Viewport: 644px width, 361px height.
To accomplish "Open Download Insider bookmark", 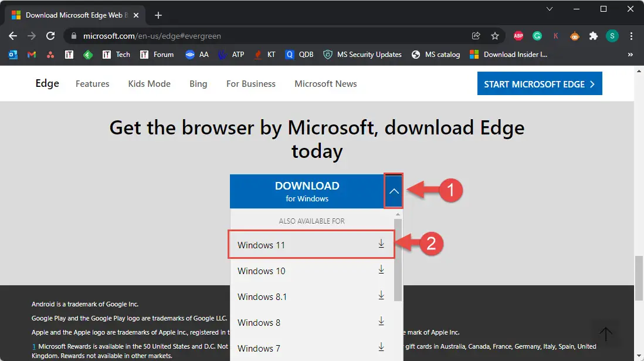I will [x=509, y=55].
